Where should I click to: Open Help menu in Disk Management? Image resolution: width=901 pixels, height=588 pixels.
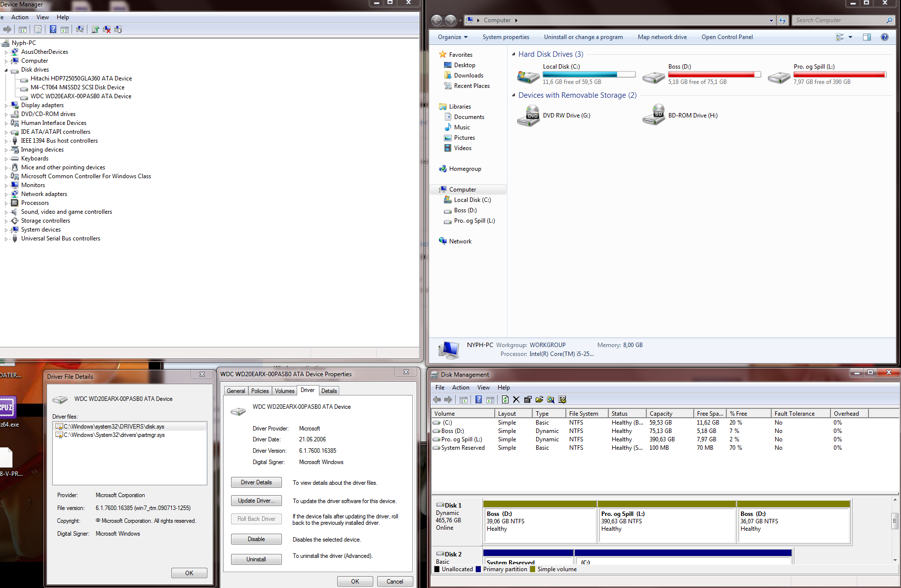coord(504,388)
